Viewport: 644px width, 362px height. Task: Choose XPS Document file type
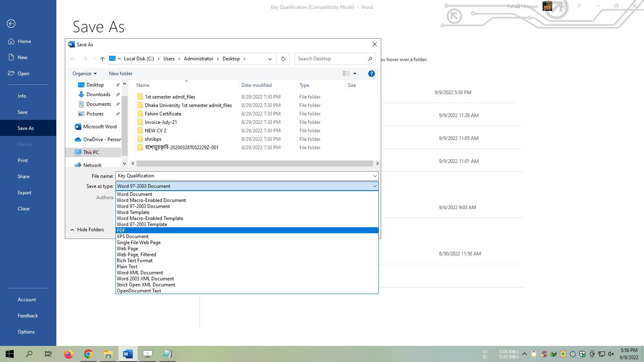247,237
